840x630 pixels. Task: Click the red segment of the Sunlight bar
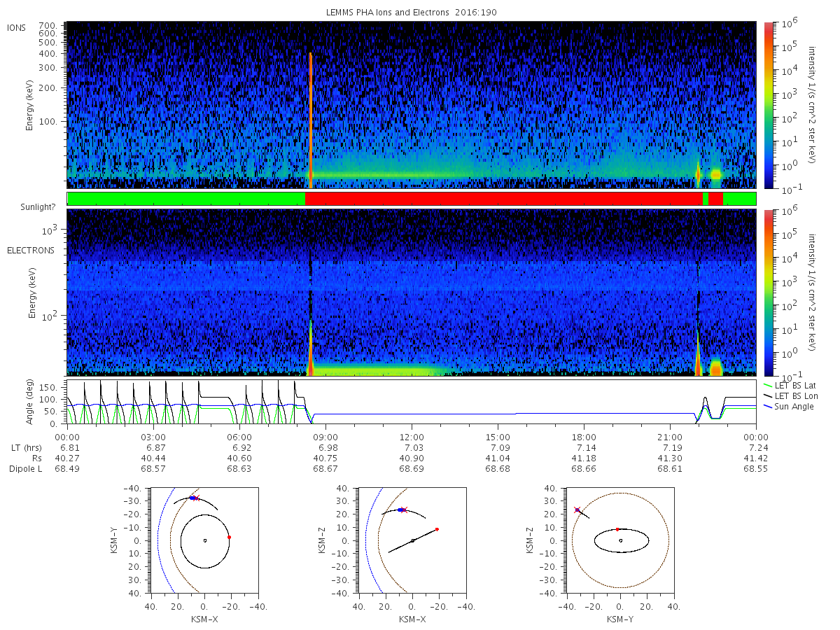click(503, 199)
